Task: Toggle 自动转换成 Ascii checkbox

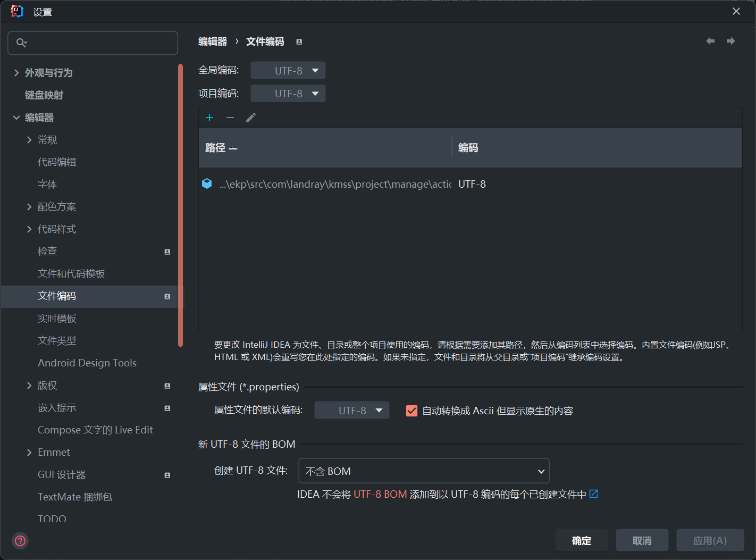Action: (x=411, y=411)
